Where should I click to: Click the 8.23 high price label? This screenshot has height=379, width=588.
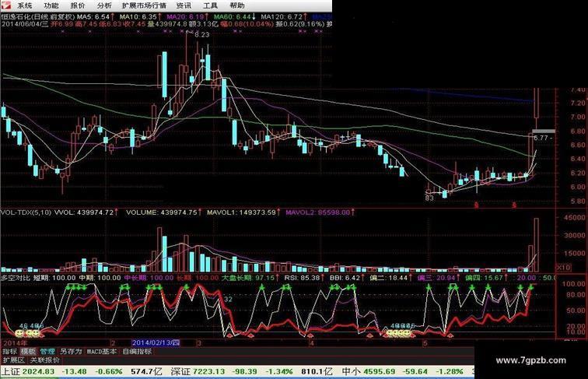pos(202,34)
